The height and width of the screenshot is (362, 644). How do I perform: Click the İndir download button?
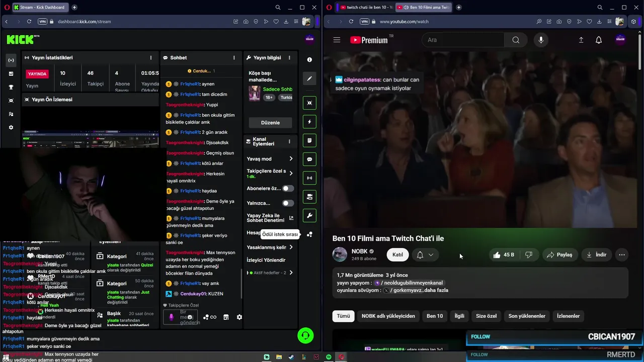point(596,255)
